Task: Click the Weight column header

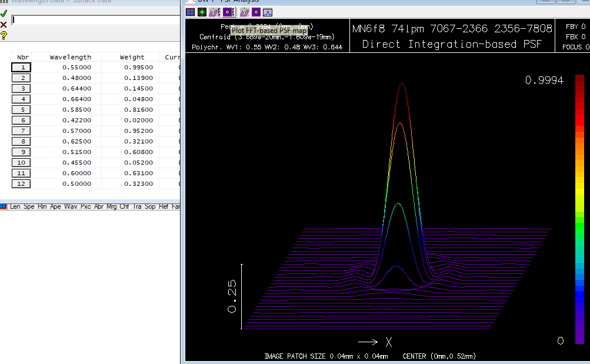Action: [132, 57]
